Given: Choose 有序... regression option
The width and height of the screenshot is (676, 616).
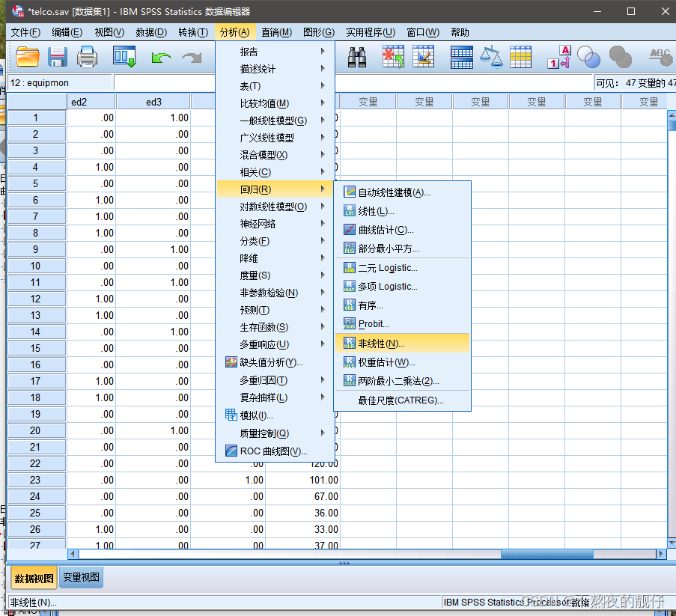Looking at the screenshot, I should (402, 305).
